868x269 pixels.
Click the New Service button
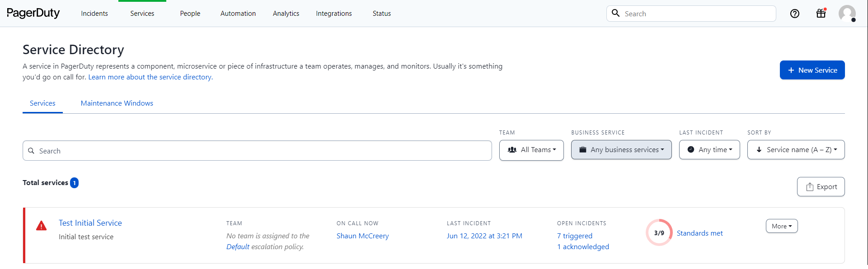click(812, 70)
